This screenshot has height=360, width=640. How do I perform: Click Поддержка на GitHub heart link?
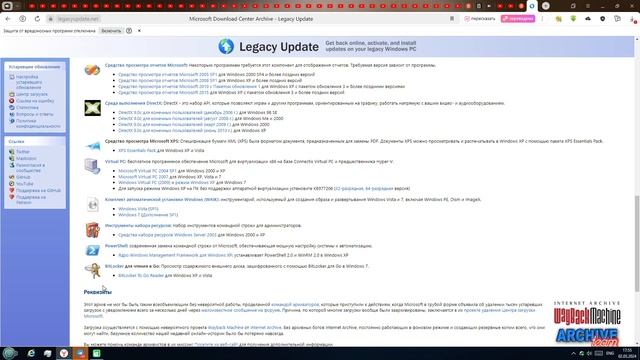click(38, 191)
